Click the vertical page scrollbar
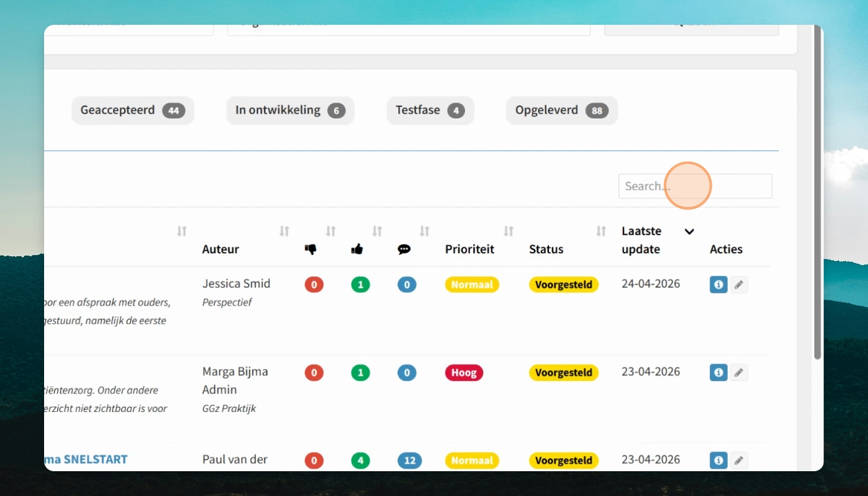 coord(818,192)
